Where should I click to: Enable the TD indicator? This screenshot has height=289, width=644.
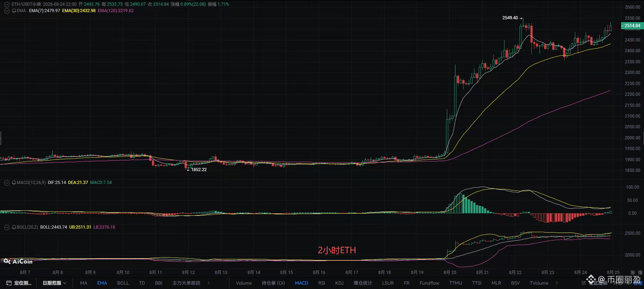[142, 283]
